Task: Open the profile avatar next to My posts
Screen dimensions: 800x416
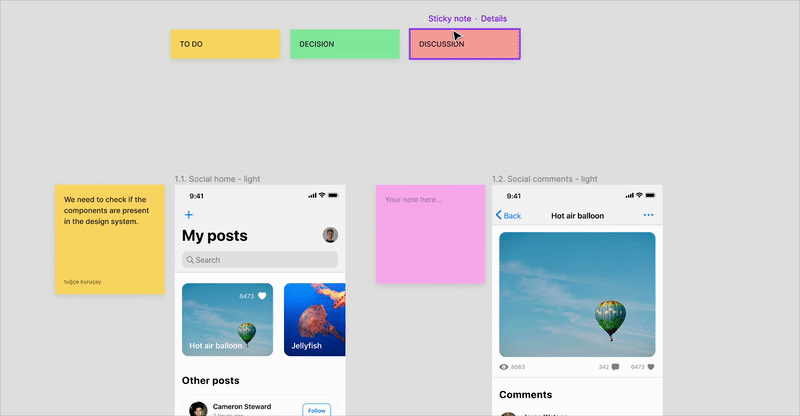Action: [330, 235]
